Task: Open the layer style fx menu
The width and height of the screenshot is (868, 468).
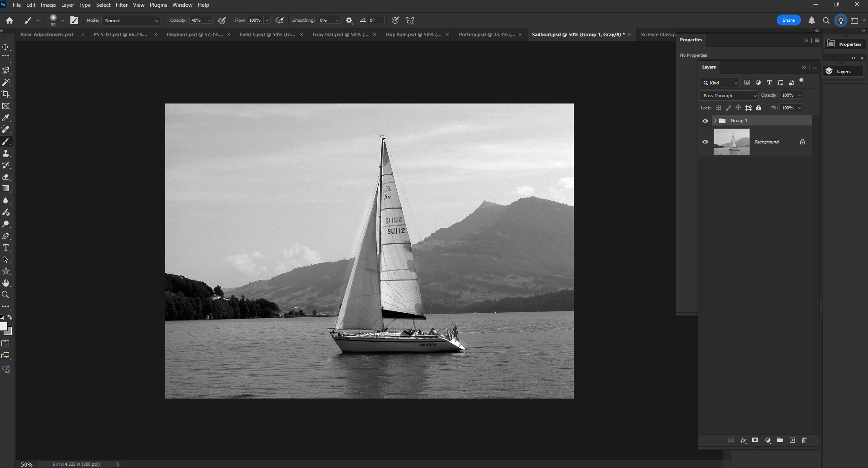Action: [743, 440]
